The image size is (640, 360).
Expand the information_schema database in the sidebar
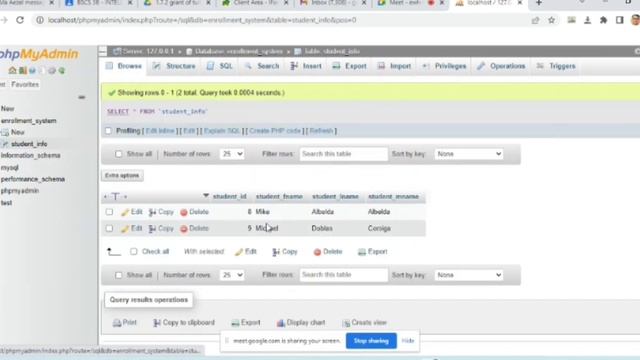[31, 156]
